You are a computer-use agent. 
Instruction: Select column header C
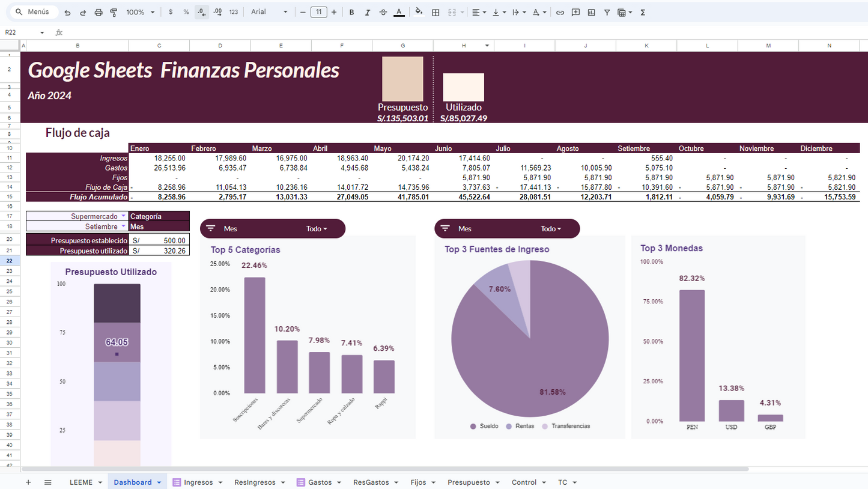click(x=159, y=46)
